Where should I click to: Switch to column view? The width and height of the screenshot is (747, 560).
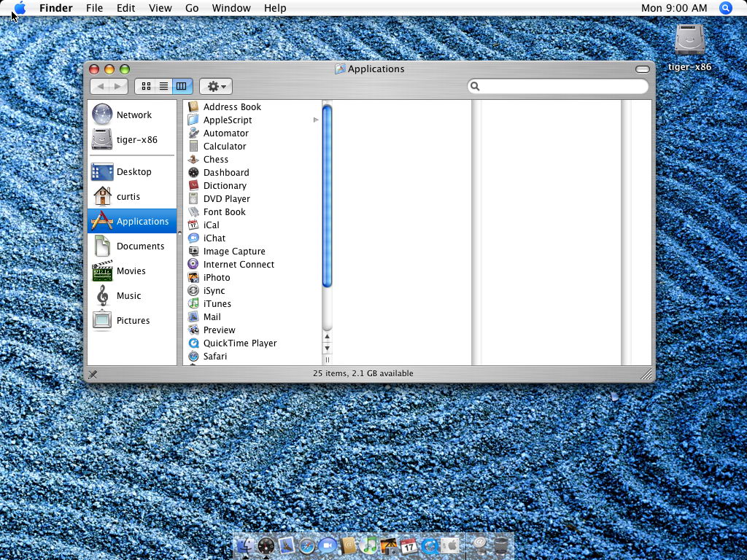click(x=182, y=86)
